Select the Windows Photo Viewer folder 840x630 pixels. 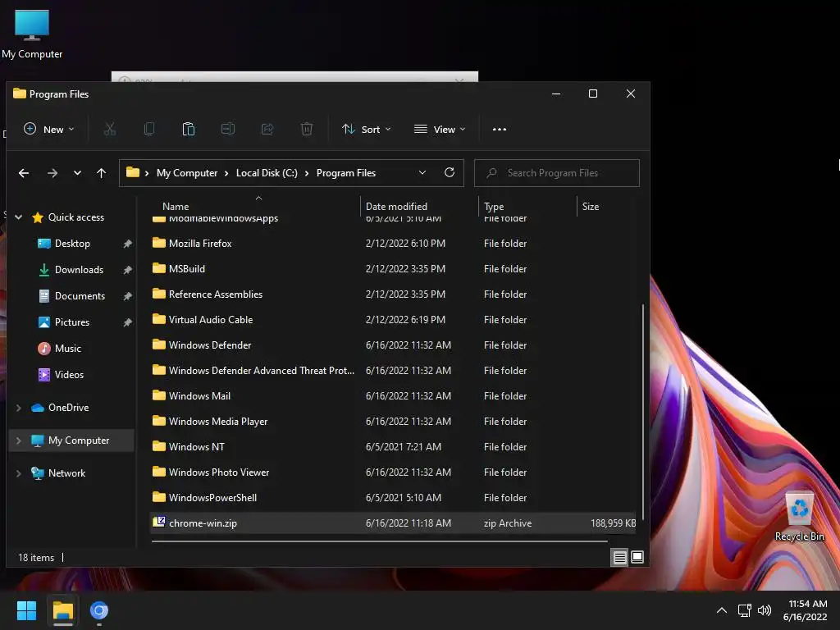tap(393, 472)
